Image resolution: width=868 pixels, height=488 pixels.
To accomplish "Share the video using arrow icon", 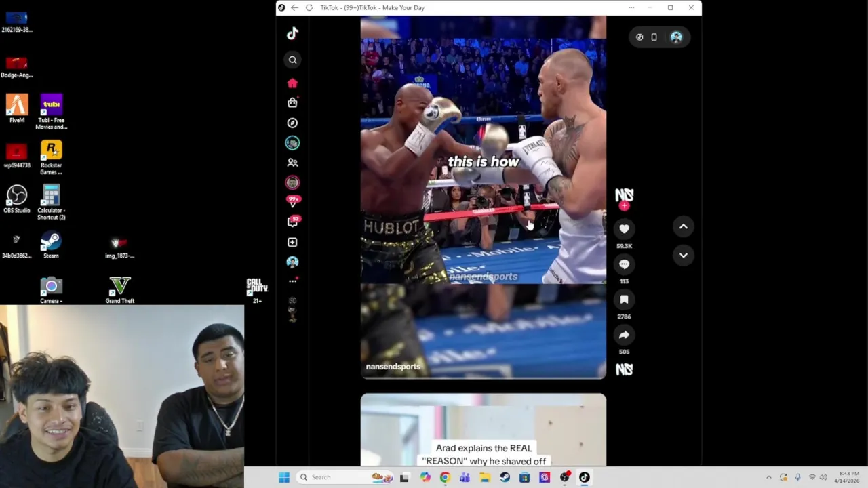I will click(x=624, y=335).
